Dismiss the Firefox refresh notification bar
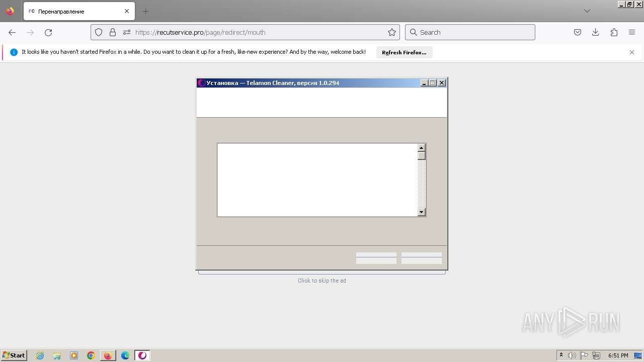644x362 pixels. [x=632, y=52]
